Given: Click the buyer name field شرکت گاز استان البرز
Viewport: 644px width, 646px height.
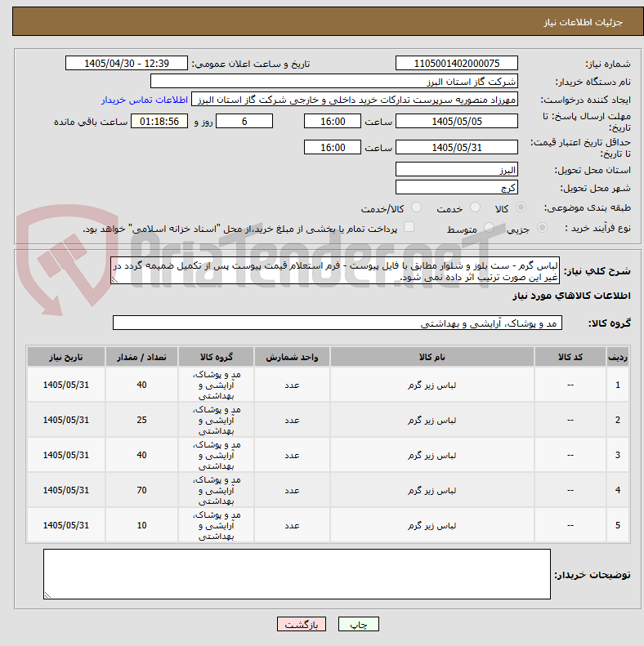Looking at the screenshot, I should tap(334, 82).
